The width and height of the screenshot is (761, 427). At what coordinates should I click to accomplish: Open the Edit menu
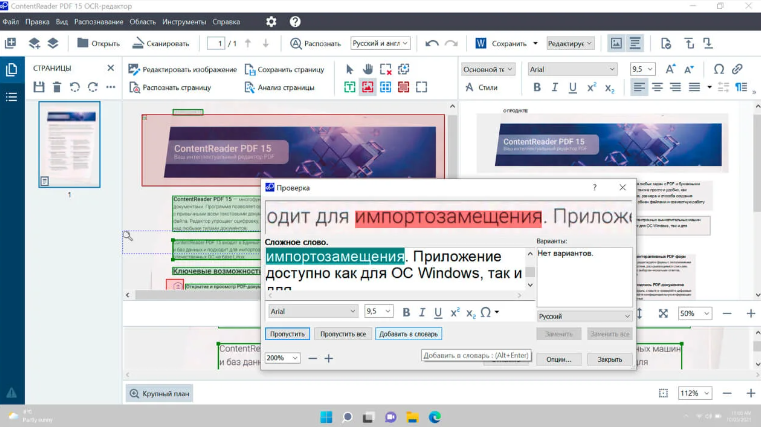[x=37, y=21]
